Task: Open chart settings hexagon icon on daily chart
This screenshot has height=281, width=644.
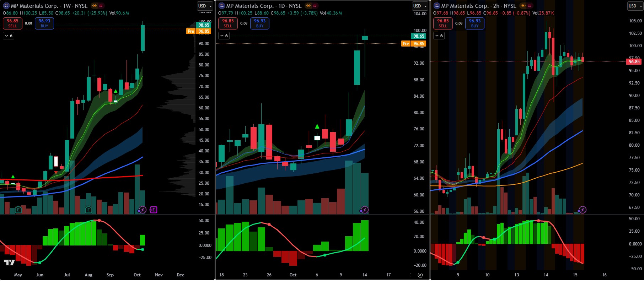Action: pyautogui.click(x=420, y=275)
